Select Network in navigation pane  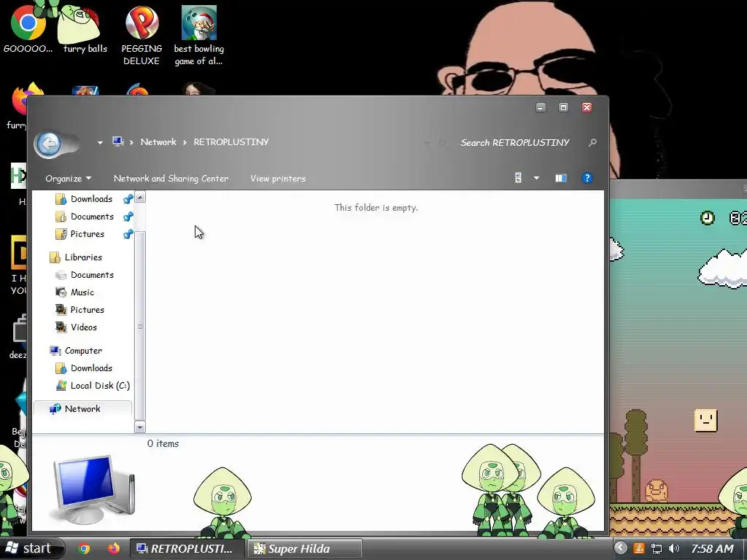(x=82, y=409)
